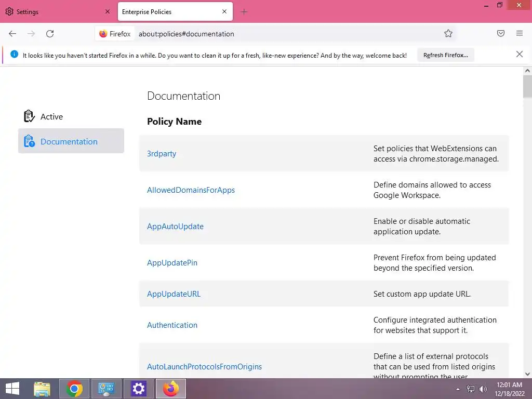Screen dimensions: 532x399
Task: Click the Policy Name column header
Action: [175, 122]
